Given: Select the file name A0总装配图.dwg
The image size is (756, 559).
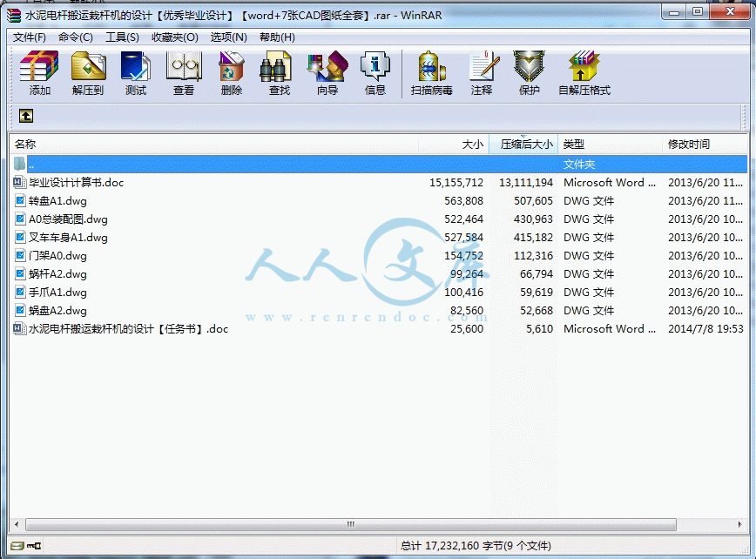Looking at the screenshot, I should (x=68, y=219).
